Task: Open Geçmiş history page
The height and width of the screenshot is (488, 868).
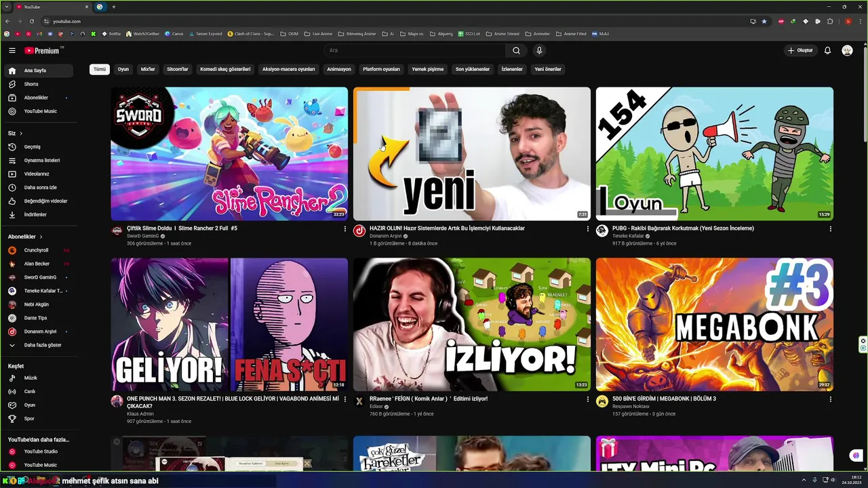Action: [x=41, y=146]
